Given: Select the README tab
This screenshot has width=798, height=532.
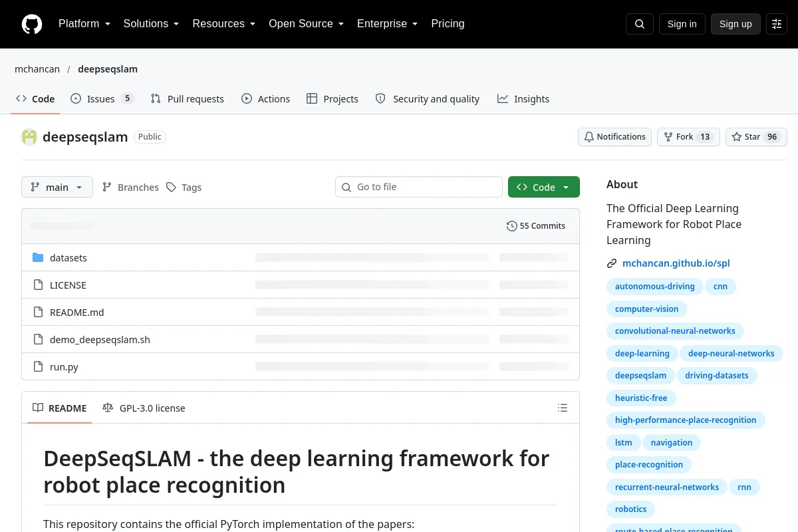Looking at the screenshot, I should [x=60, y=408].
